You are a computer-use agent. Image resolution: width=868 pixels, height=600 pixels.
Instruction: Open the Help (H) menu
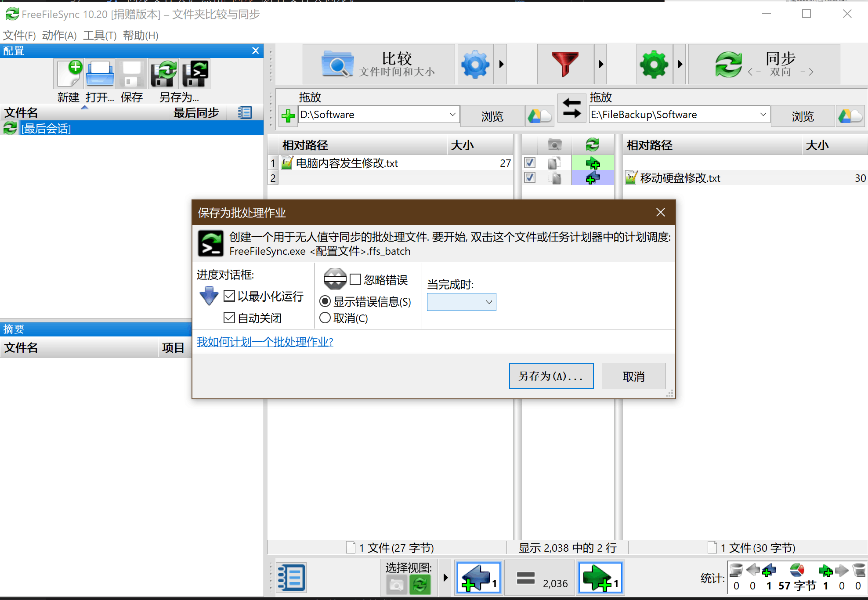[x=141, y=35]
